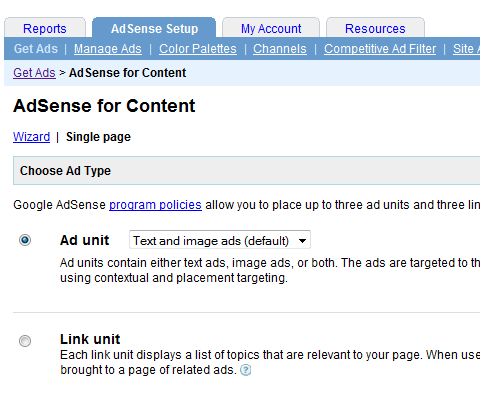This screenshot has width=482, height=412.
Task: Open the program policies link
Action: click(x=155, y=205)
